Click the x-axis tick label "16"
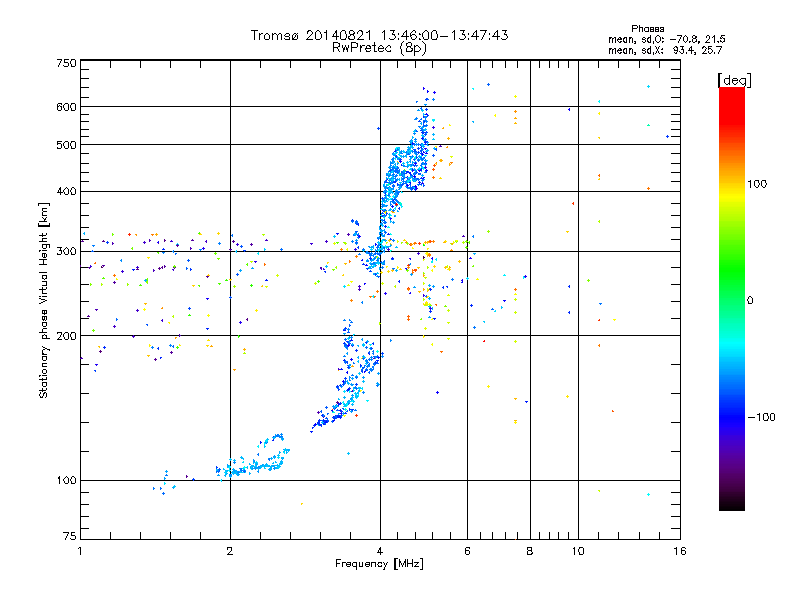 (x=680, y=551)
